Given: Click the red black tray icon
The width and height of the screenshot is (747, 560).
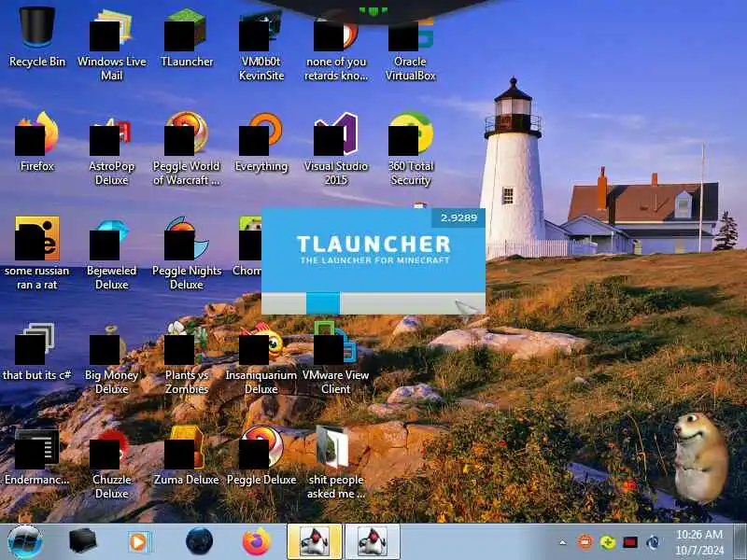Looking at the screenshot, I should pyautogui.click(x=629, y=542).
